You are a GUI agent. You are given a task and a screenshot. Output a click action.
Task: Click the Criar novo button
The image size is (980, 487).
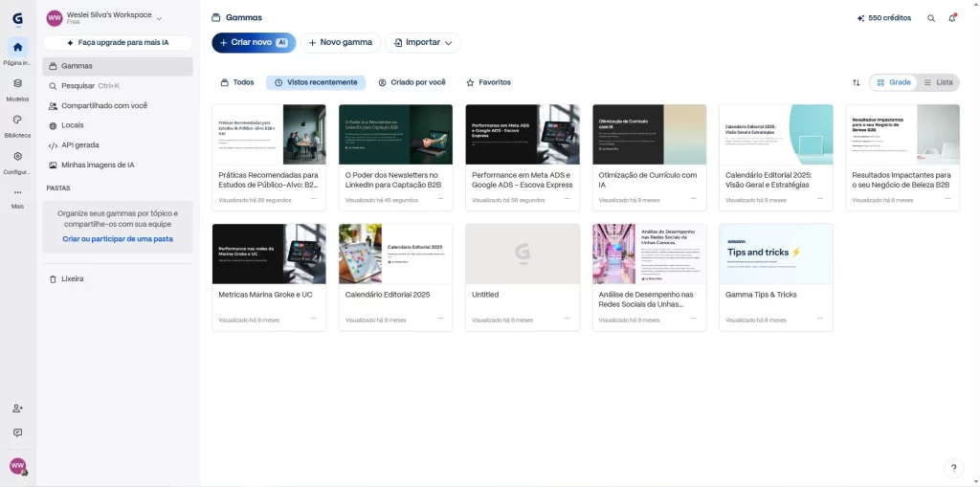pyautogui.click(x=253, y=43)
